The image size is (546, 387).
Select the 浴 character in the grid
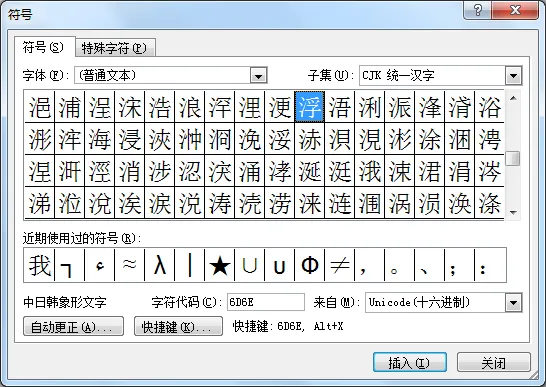coord(489,107)
